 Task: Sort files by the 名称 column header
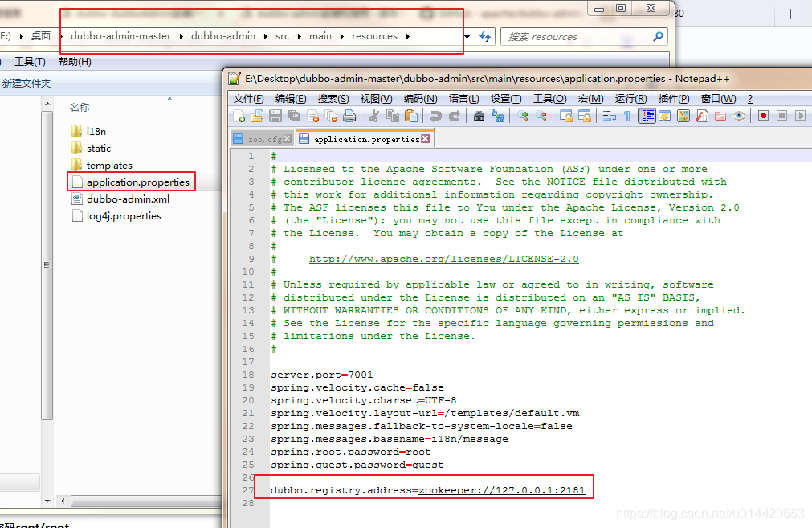(80, 107)
